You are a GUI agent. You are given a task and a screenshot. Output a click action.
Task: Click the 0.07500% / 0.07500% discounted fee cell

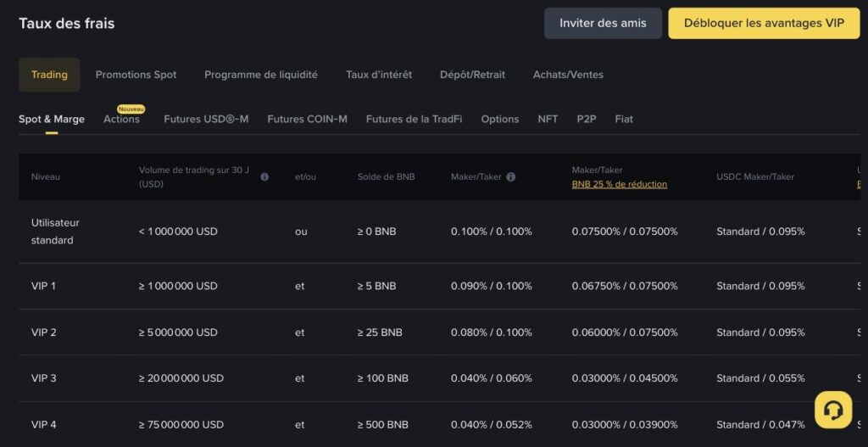[625, 232]
